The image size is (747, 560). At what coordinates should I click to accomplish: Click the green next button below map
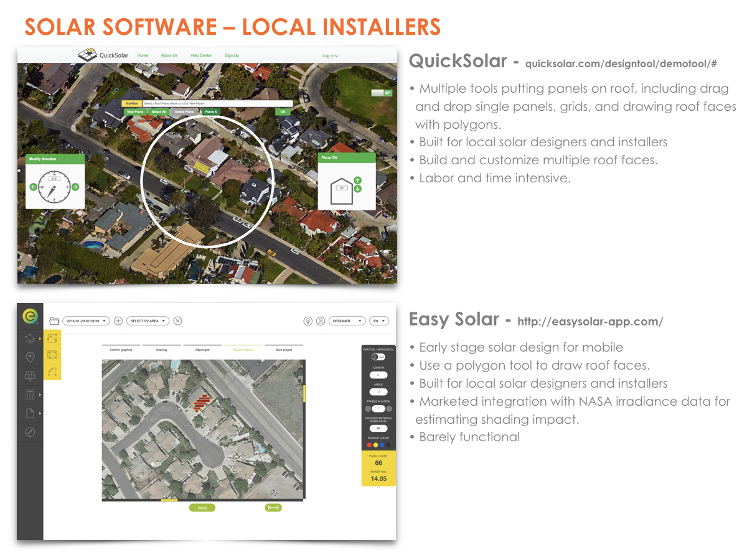point(202,508)
